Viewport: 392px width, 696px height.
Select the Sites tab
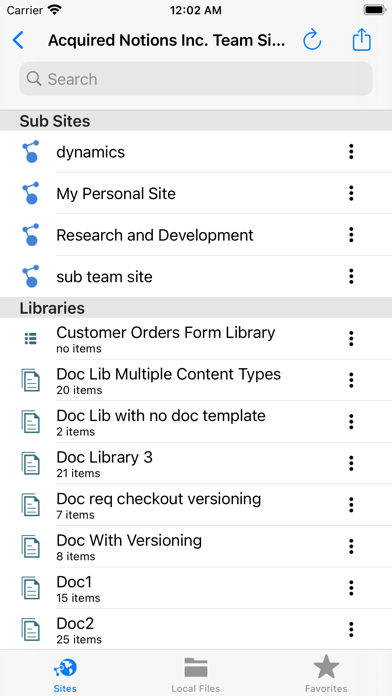[x=65, y=675]
